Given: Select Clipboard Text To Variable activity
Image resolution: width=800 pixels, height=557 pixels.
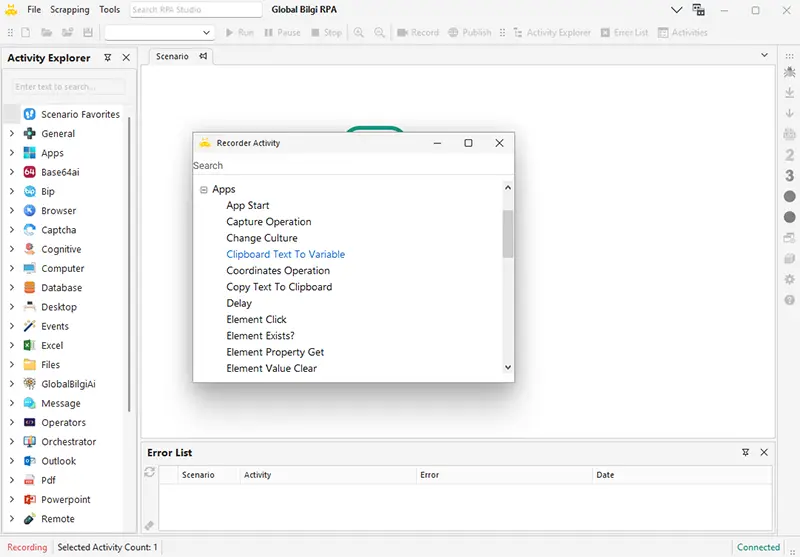Looking at the screenshot, I should pos(286,254).
